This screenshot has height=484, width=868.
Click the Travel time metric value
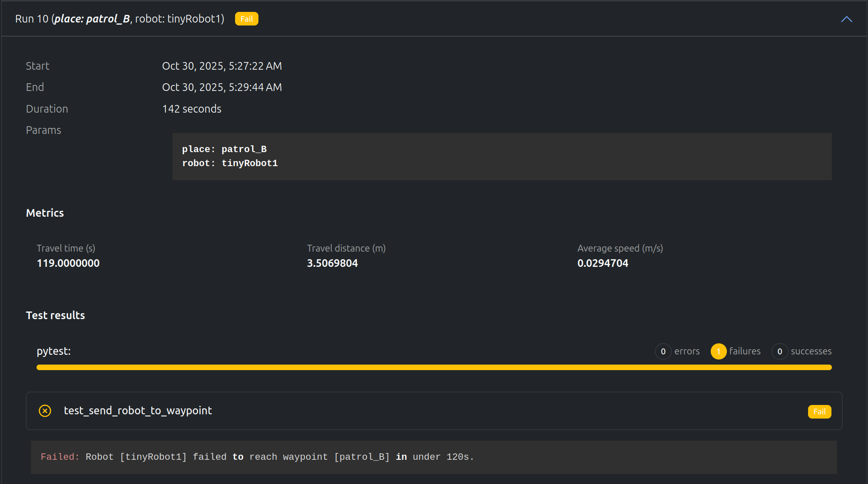(68, 263)
